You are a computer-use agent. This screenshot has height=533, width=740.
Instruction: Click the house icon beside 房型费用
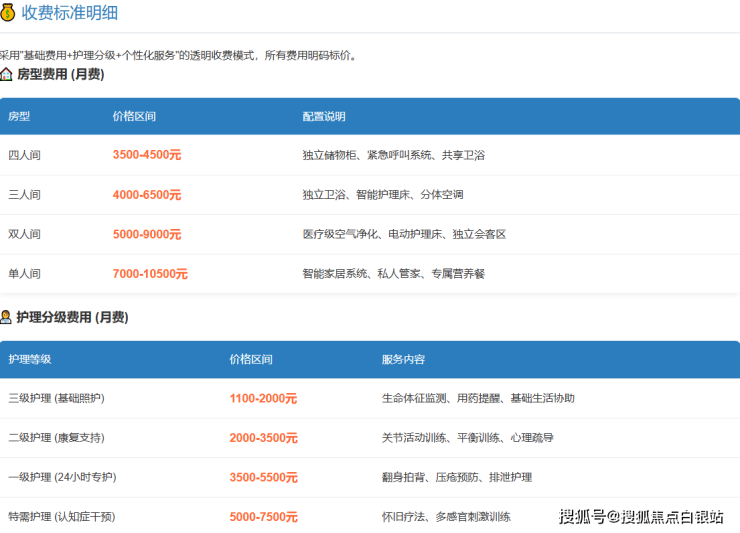(7, 74)
